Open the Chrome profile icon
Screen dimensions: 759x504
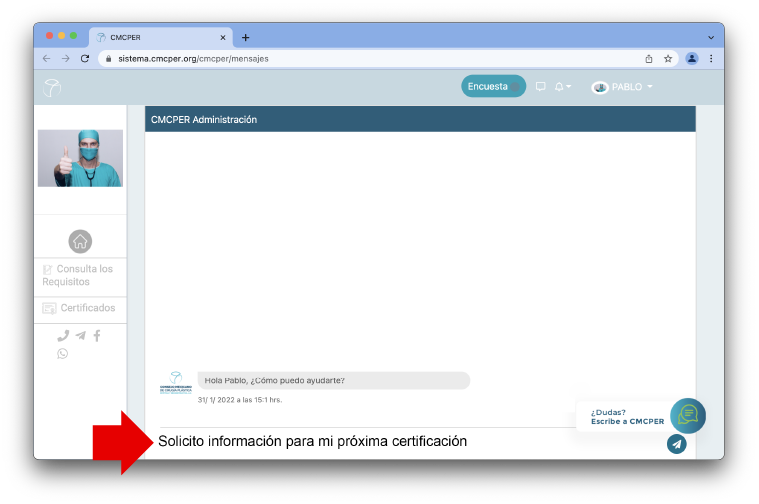[x=692, y=59]
